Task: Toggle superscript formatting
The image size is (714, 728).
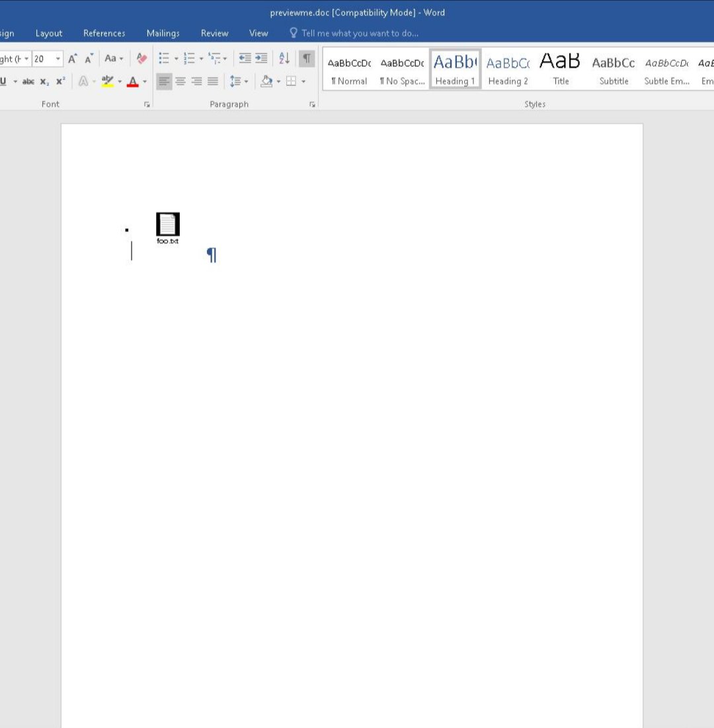Action: pyautogui.click(x=60, y=82)
